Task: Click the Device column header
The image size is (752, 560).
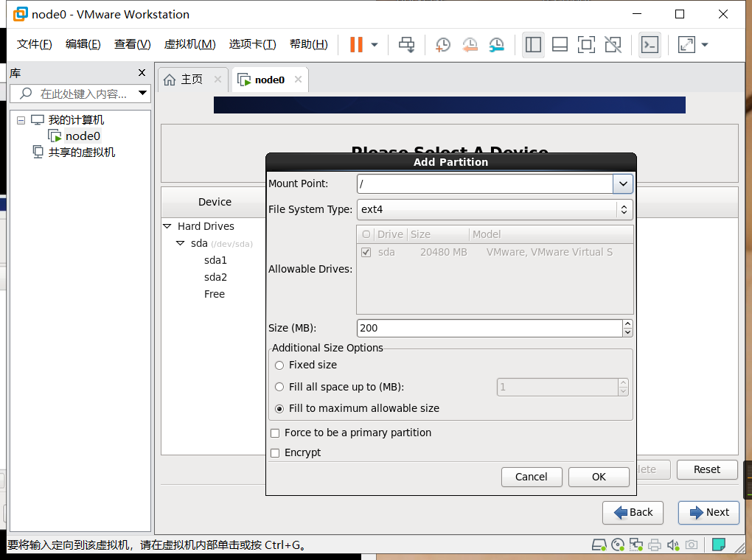Action: (215, 202)
